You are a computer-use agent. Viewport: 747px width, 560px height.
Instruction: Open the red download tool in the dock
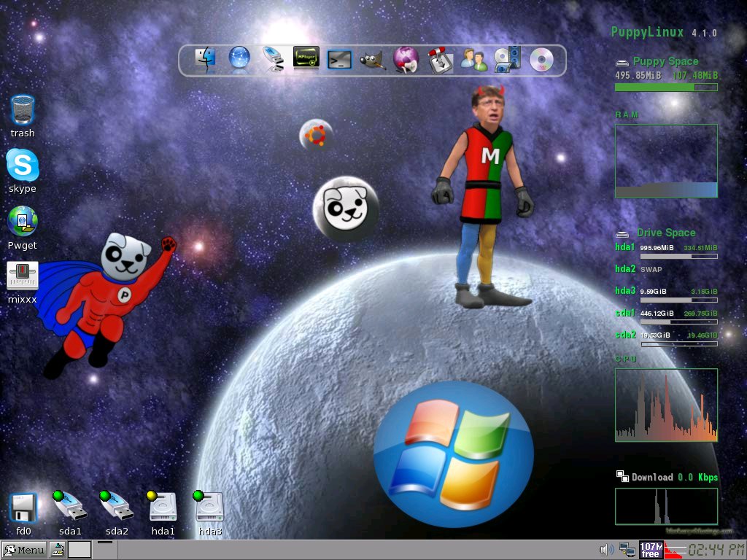coord(439,60)
